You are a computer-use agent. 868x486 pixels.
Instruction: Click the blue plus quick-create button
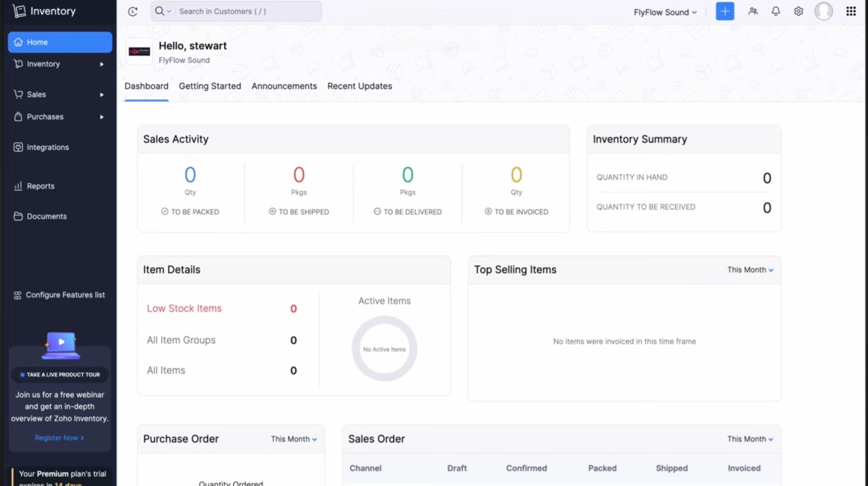click(725, 11)
